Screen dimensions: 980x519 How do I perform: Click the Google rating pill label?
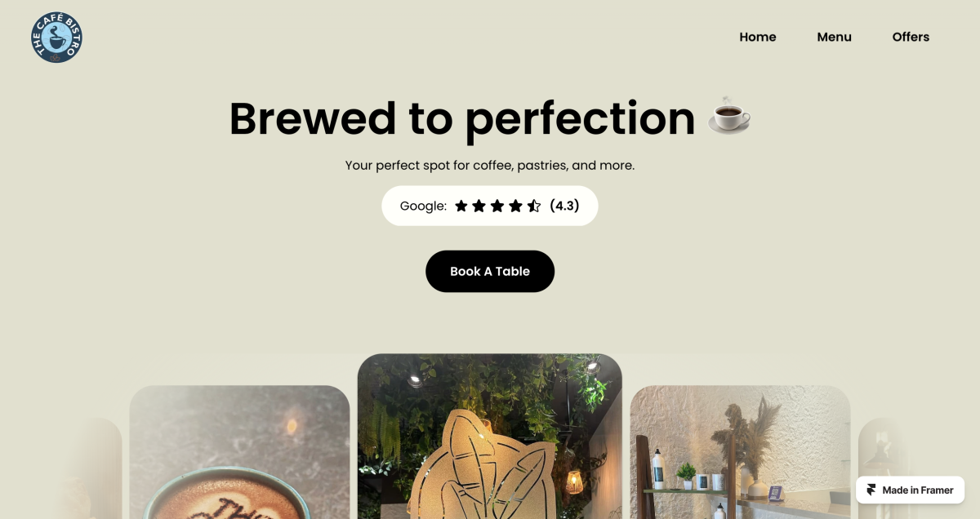pyautogui.click(x=423, y=206)
